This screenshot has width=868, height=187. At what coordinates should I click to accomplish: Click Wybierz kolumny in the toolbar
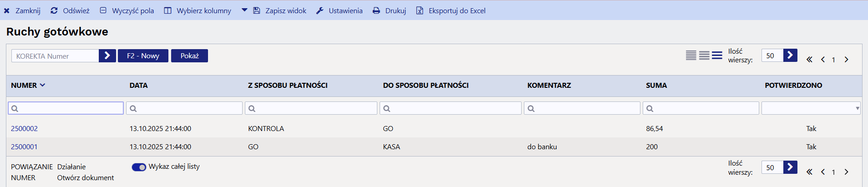198,10
